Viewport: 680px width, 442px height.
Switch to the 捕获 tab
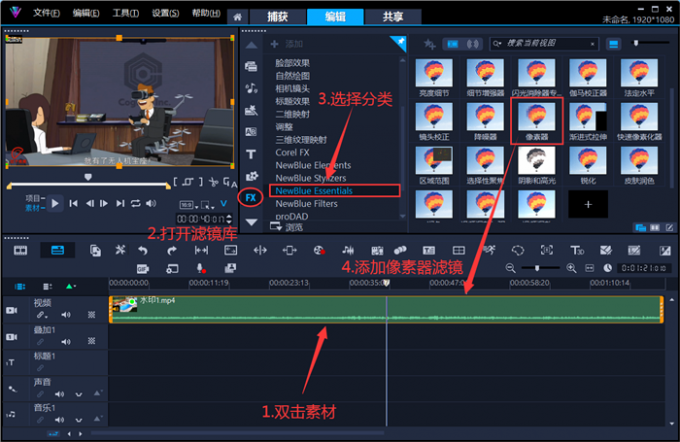(277, 17)
